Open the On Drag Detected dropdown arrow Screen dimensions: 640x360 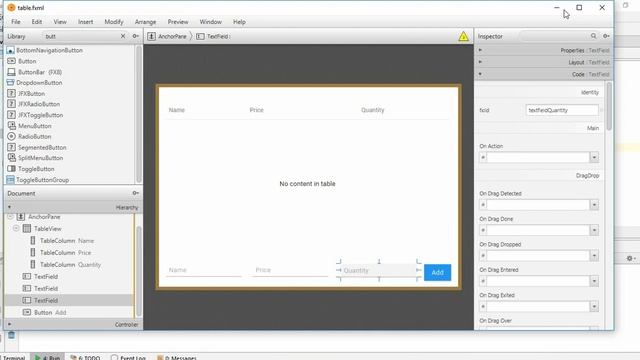(x=594, y=205)
